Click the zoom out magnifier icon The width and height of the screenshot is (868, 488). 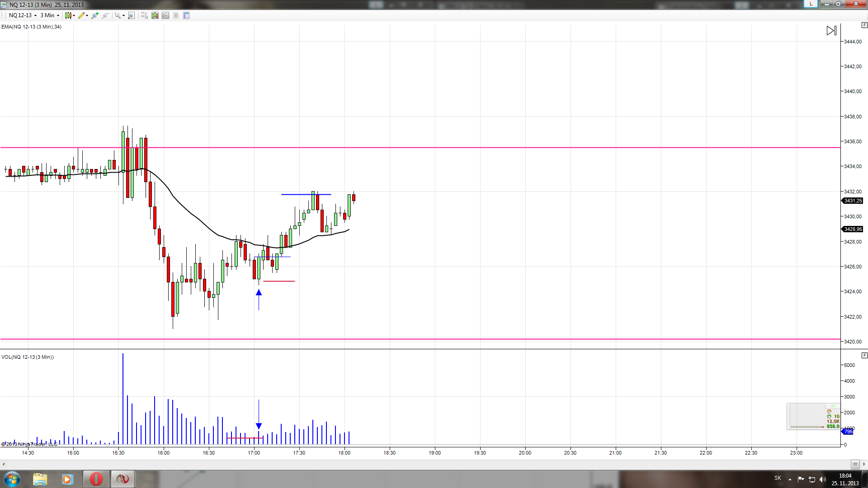[105, 15]
